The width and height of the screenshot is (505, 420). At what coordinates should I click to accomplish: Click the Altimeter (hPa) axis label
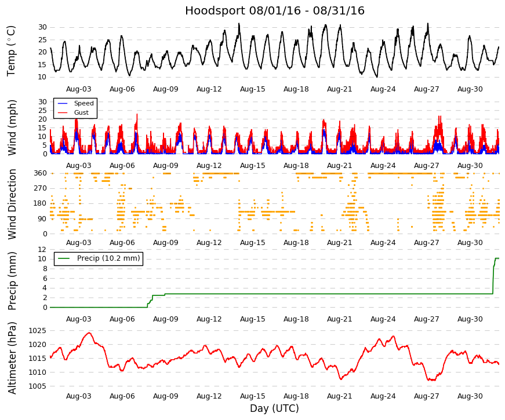[12, 358]
